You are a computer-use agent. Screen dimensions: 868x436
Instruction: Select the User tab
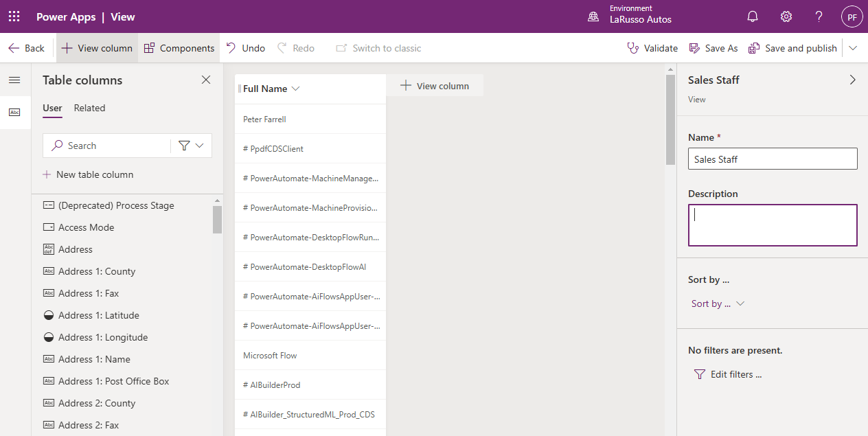pos(52,108)
